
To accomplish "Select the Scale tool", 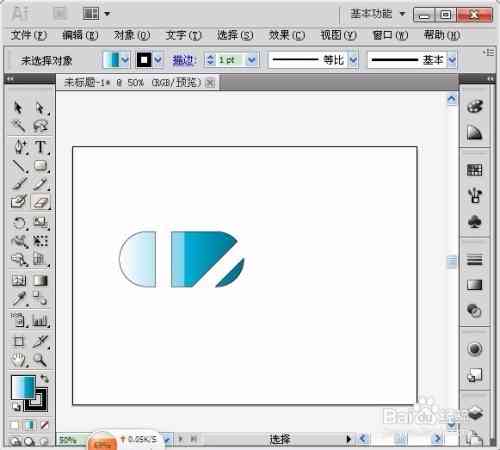I will 40,223.
